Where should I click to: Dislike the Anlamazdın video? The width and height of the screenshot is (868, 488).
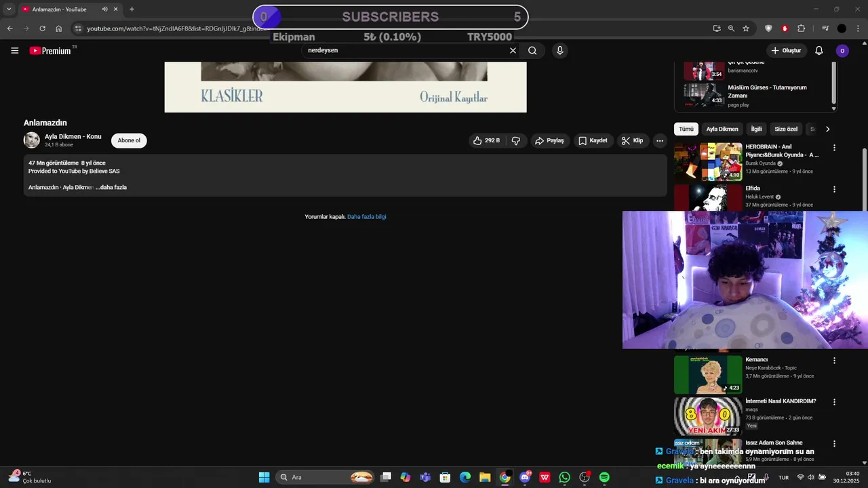pos(515,140)
